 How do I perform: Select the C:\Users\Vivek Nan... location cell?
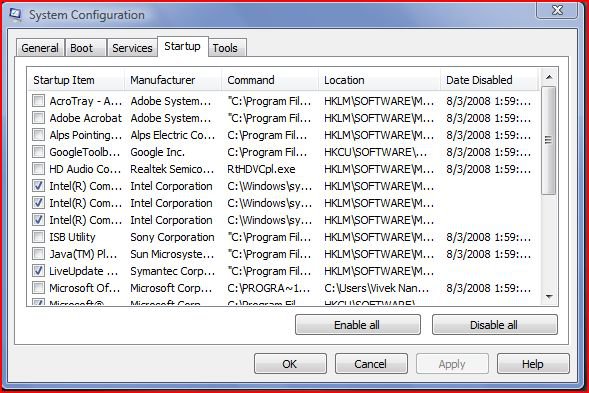point(376,288)
